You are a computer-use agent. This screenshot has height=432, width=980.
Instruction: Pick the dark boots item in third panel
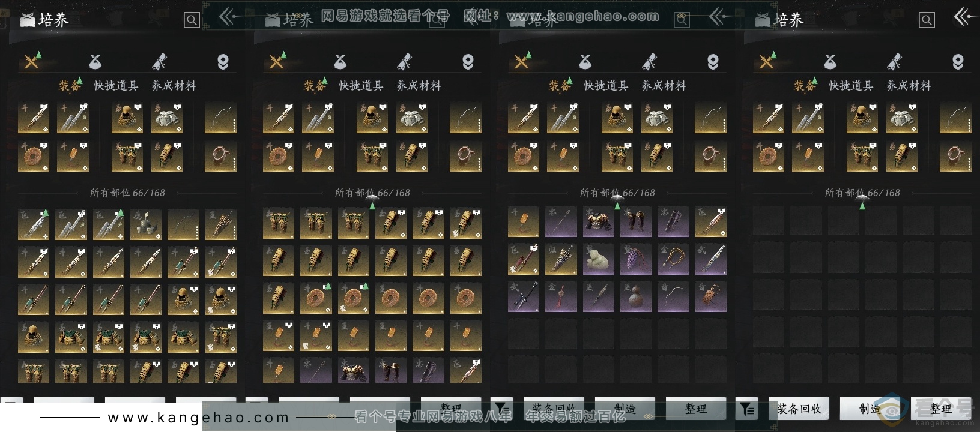636,222
